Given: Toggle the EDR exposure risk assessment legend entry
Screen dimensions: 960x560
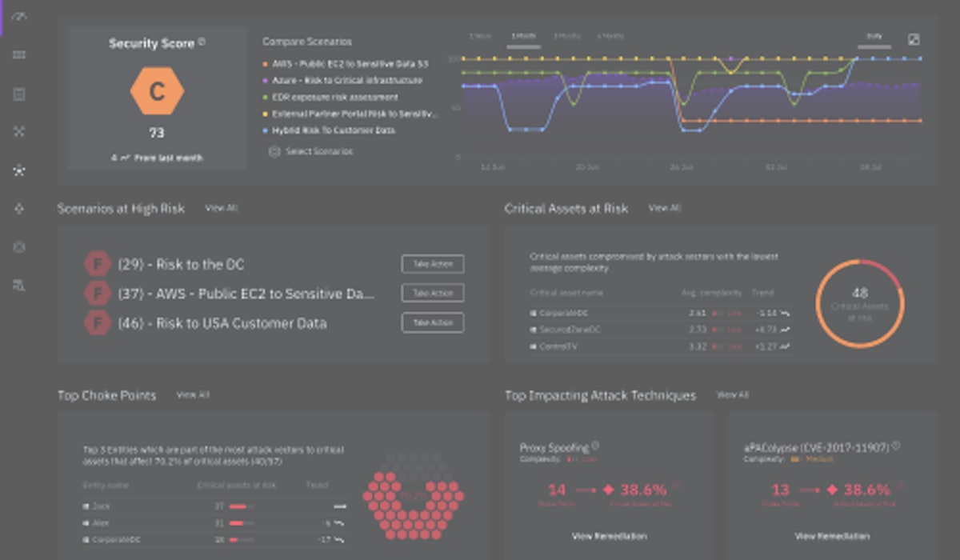Looking at the screenshot, I should [x=335, y=97].
